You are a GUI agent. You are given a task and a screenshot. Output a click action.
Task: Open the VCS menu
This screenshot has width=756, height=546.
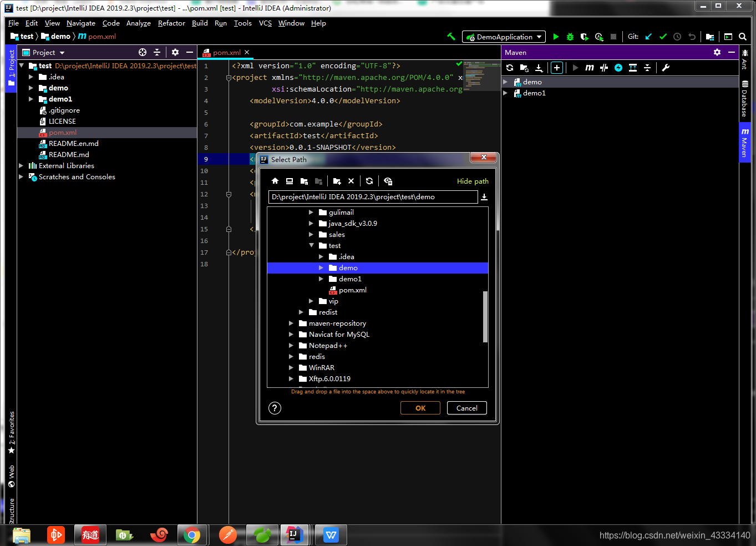point(265,23)
